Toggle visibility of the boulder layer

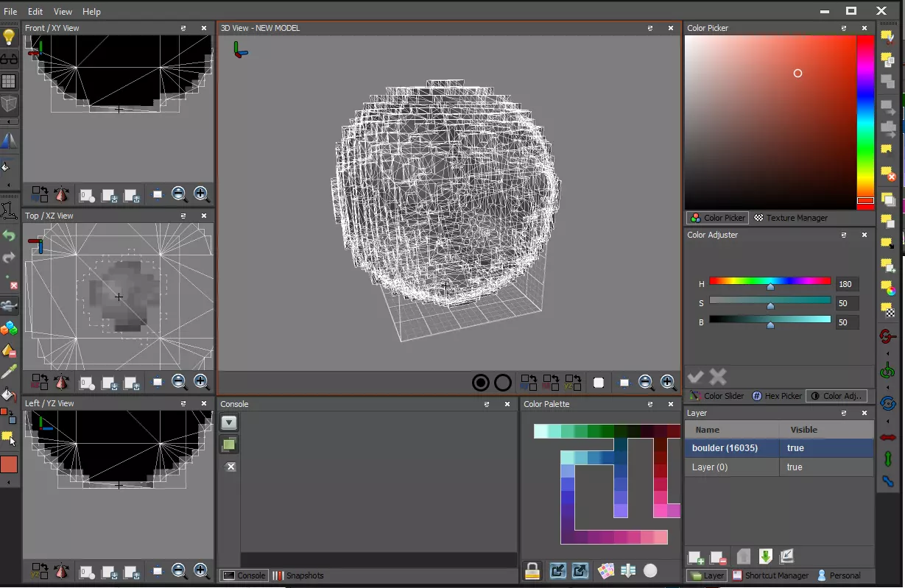[x=795, y=448]
